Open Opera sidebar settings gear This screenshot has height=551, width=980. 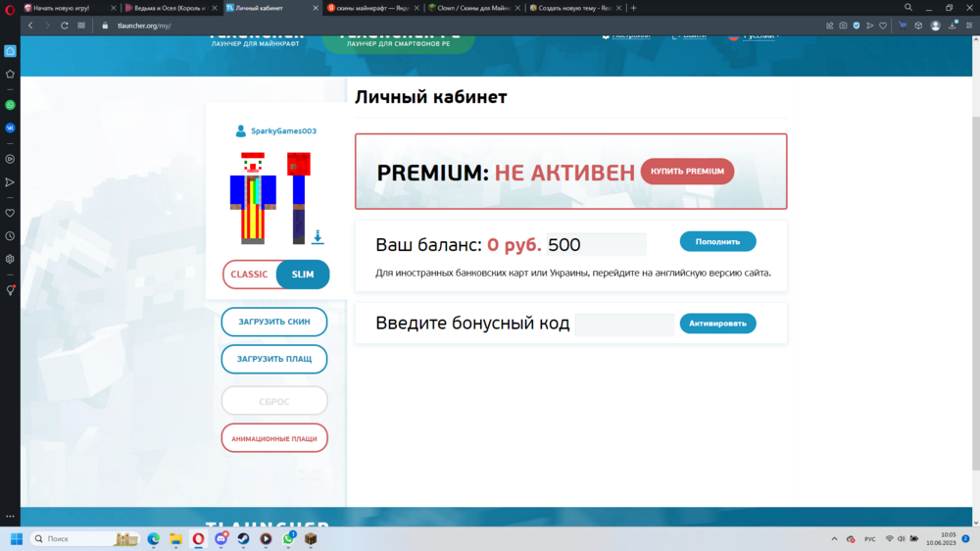10,259
